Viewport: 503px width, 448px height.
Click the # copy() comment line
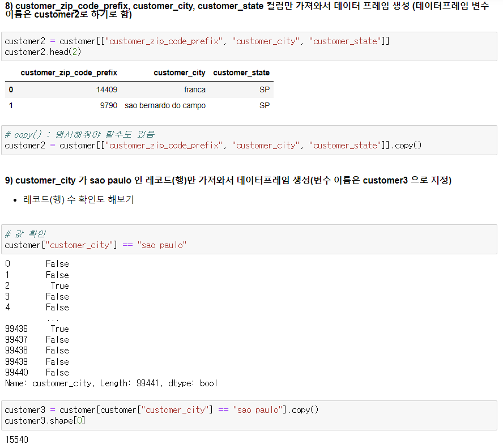(79, 134)
